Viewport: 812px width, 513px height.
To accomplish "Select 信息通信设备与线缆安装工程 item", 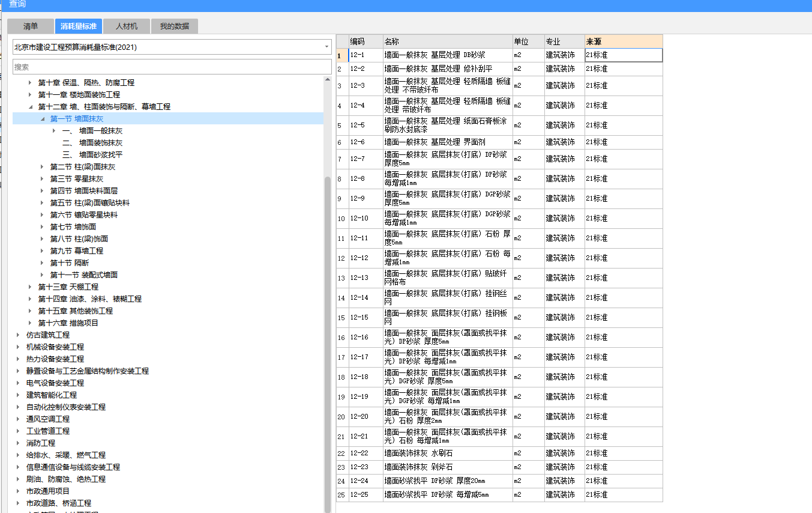I will pos(73,467).
